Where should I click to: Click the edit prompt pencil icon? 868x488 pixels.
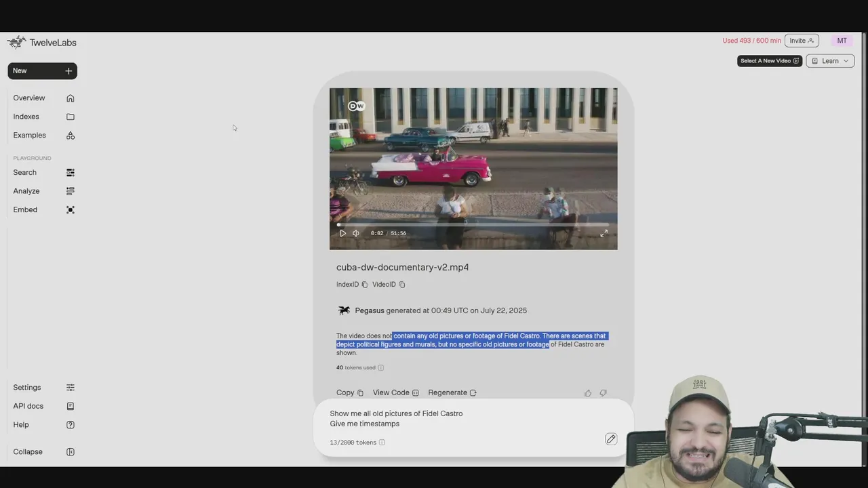611,439
